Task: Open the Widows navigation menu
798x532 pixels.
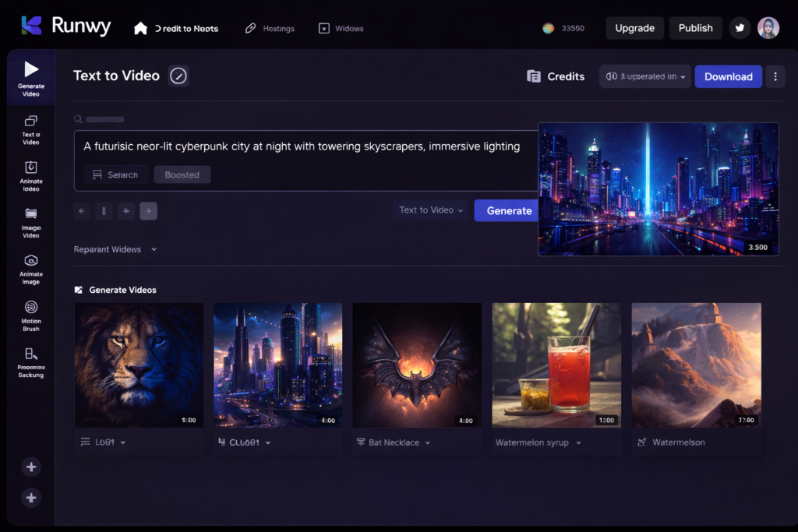Action: click(x=342, y=28)
